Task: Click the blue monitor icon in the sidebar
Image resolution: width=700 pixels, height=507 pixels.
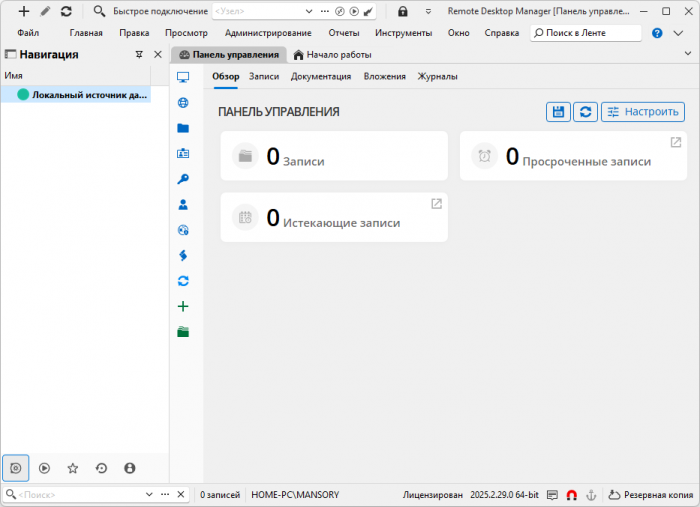Action: point(183,77)
